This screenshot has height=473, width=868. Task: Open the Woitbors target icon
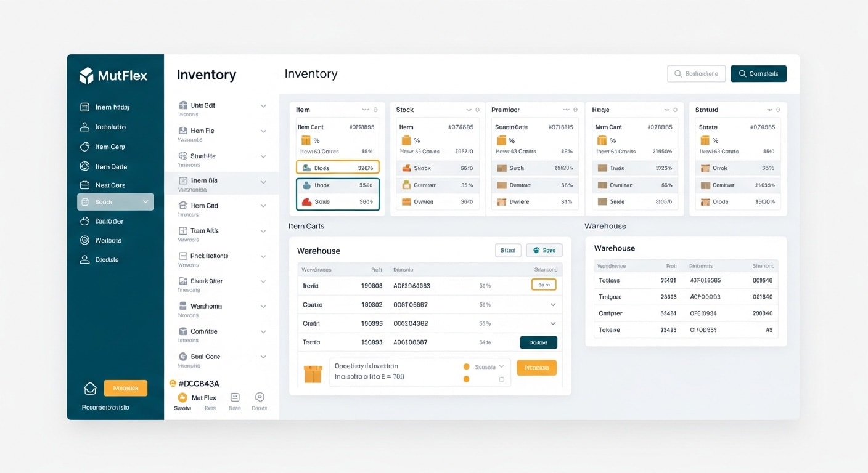[85, 240]
